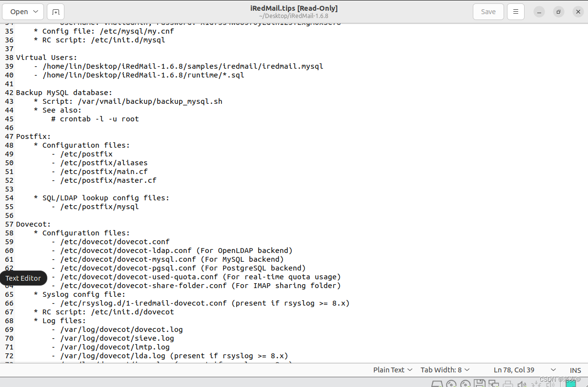This screenshot has width=588, height=387.
Task: Click the 'Backup MySQL database:' heading
Action: pos(64,93)
